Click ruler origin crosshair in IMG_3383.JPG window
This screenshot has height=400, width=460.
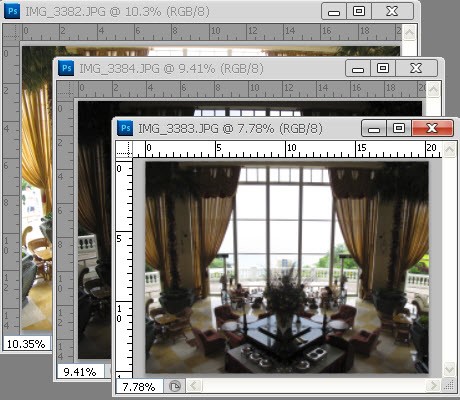click(124, 149)
